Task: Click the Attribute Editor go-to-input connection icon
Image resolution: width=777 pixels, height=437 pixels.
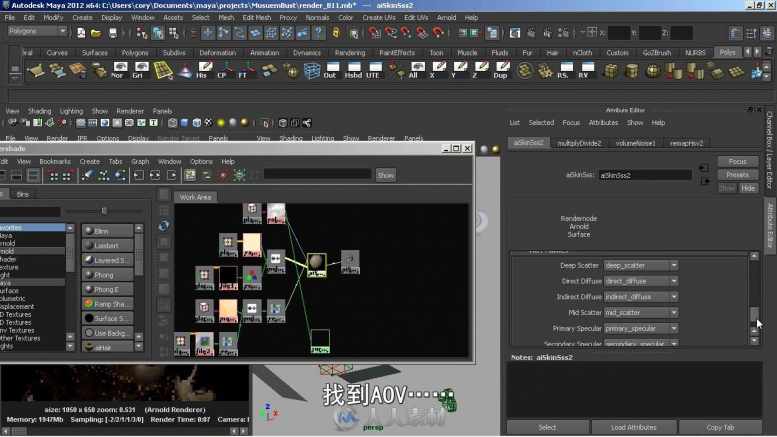Action: [704, 168]
